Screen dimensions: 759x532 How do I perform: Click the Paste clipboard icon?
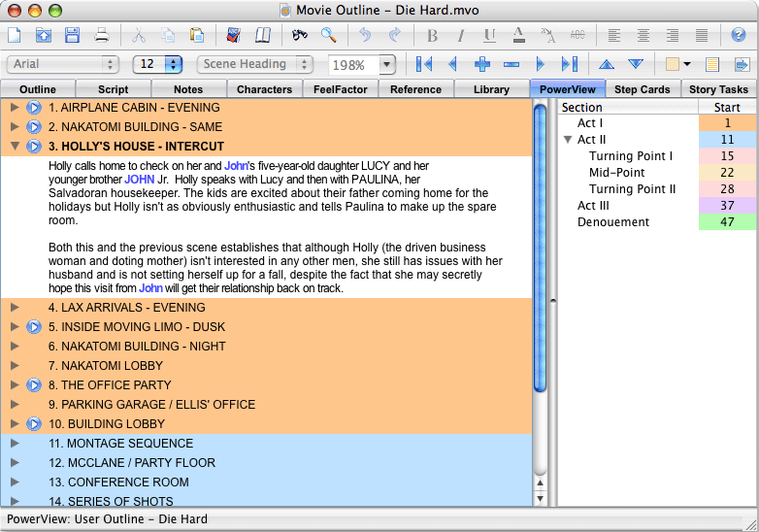click(x=197, y=35)
